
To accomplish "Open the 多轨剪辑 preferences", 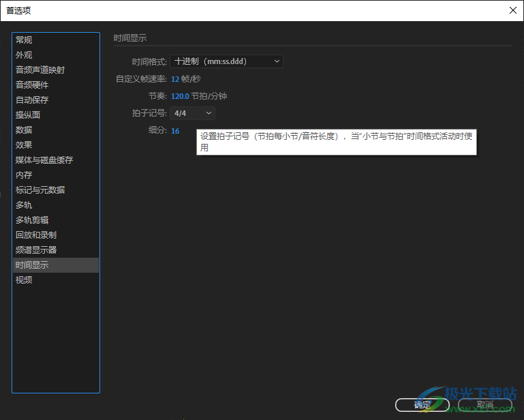I will (x=33, y=220).
